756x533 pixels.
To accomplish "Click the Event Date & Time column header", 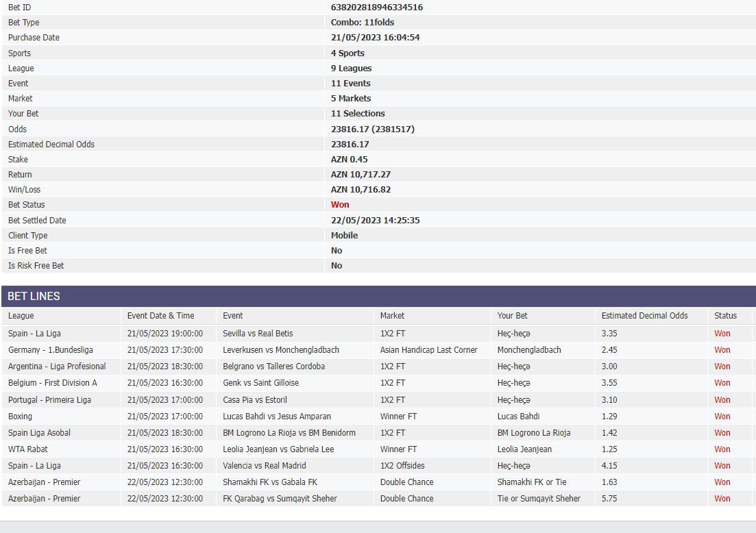I will pos(160,316).
